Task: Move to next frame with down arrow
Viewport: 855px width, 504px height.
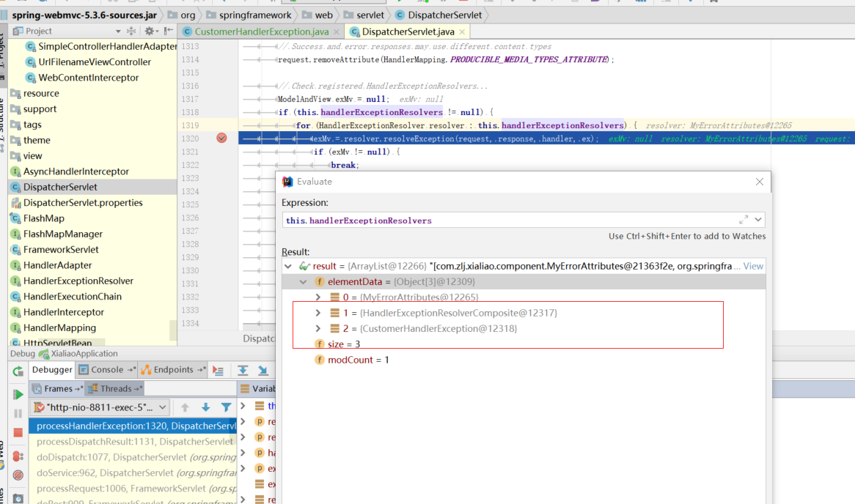Action: 205,407
